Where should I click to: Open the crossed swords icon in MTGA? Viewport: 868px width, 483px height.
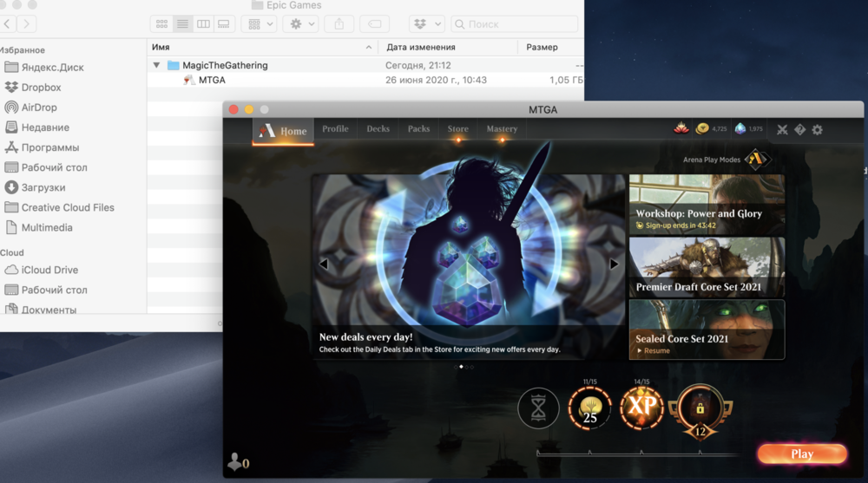coord(782,130)
